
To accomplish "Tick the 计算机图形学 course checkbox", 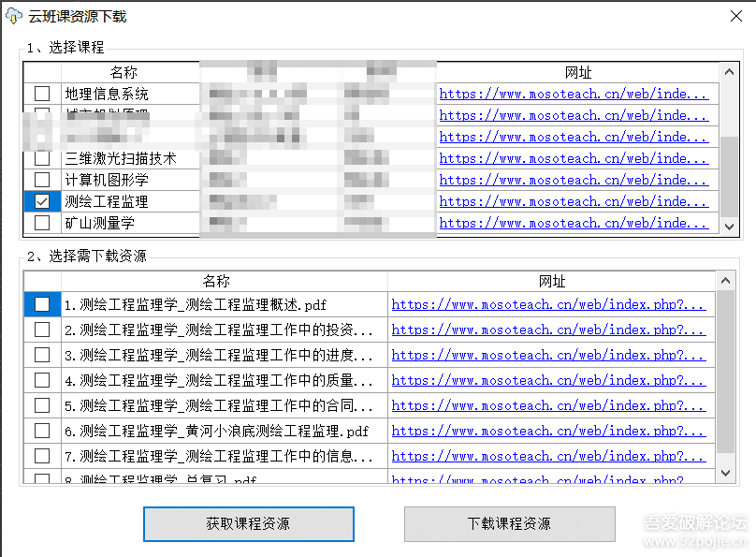I will [x=42, y=180].
